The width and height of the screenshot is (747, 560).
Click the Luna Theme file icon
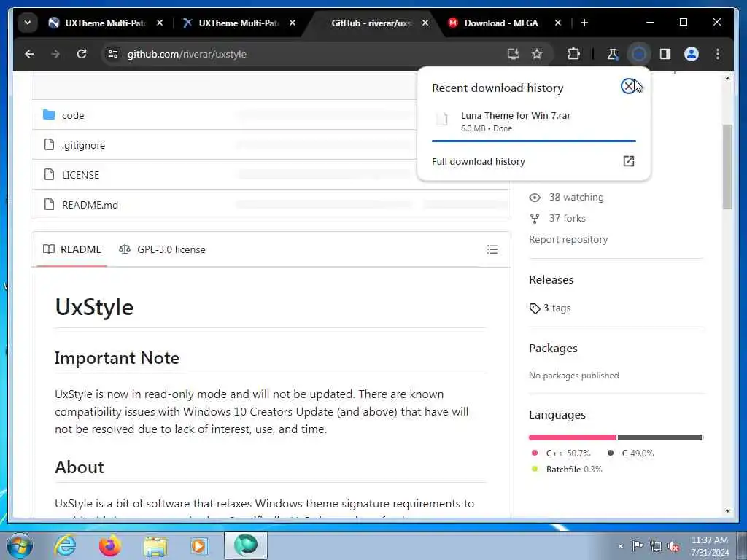(x=443, y=119)
